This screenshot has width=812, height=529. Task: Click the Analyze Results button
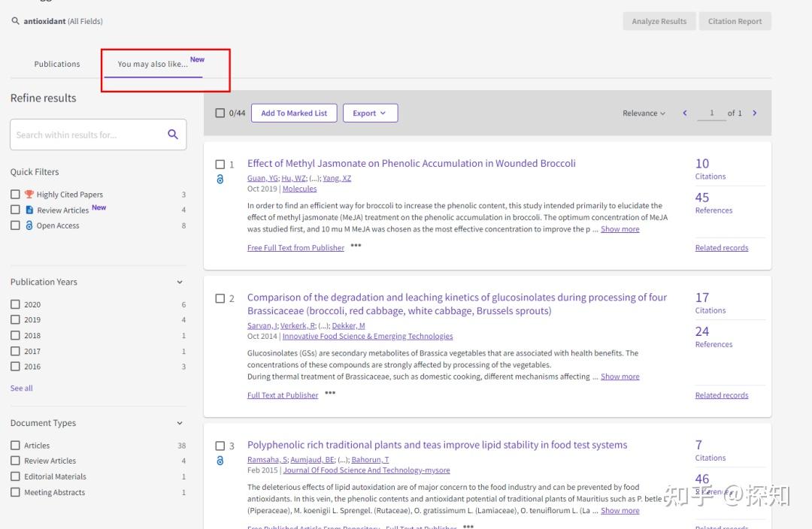[659, 21]
